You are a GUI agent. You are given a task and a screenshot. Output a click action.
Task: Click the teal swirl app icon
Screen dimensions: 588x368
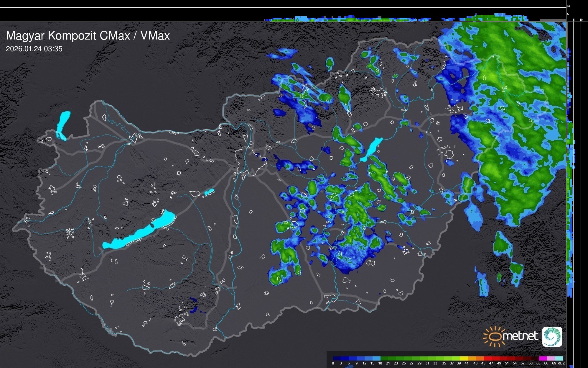pos(552,336)
